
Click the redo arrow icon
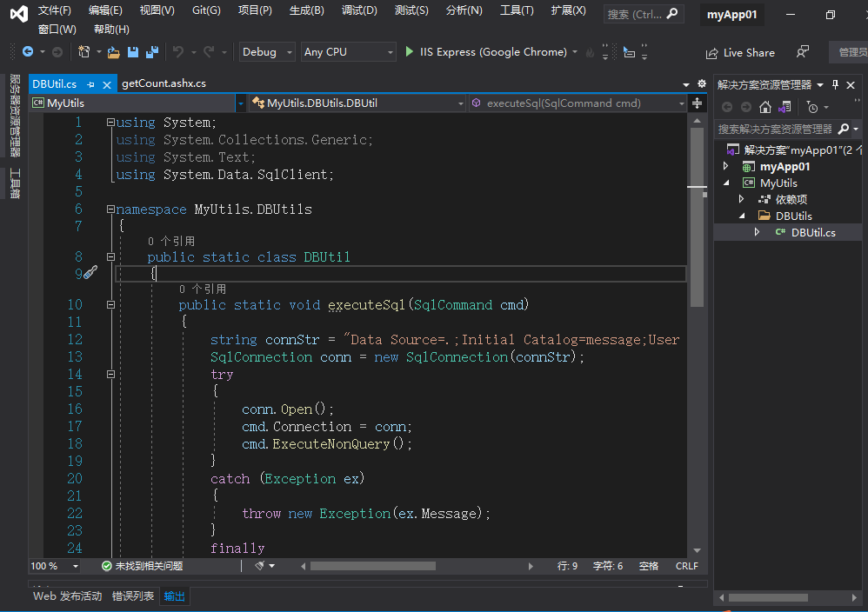(x=209, y=52)
